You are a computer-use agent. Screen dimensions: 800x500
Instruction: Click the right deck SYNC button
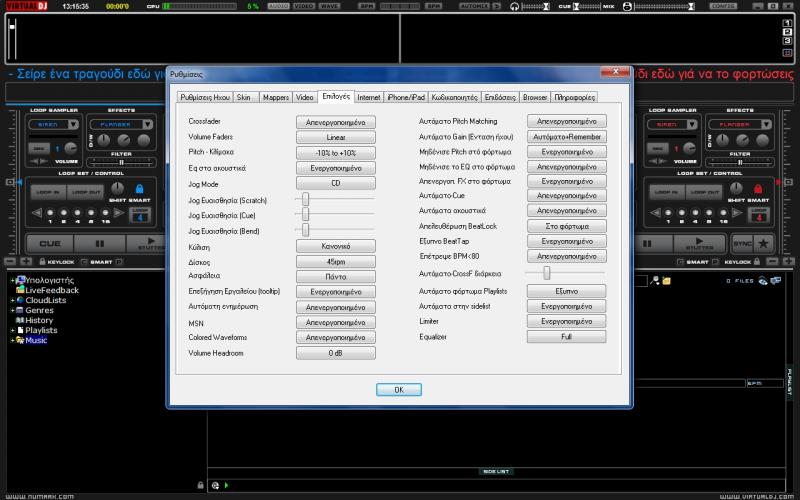pos(743,243)
